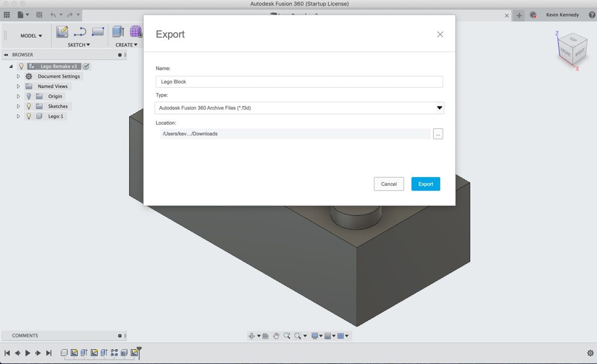The width and height of the screenshot is (597, 364).
Task: Select Document Settings in the browser tree
Action: pyautogui.click(x=59, y=76)
